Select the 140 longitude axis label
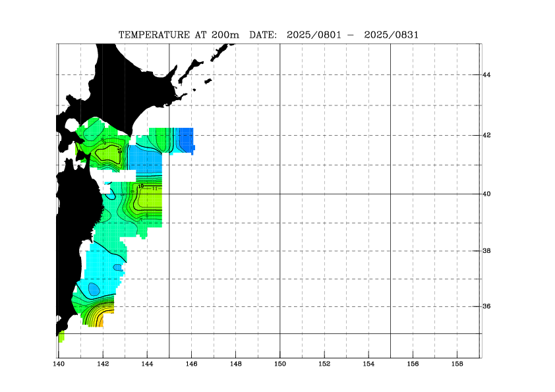Image resolution: width=555 pixels, height=392 pixels. (59, 364)
